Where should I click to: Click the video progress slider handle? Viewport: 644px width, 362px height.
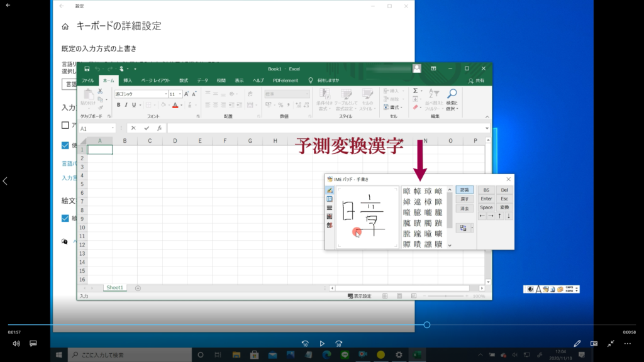point(427,325)
